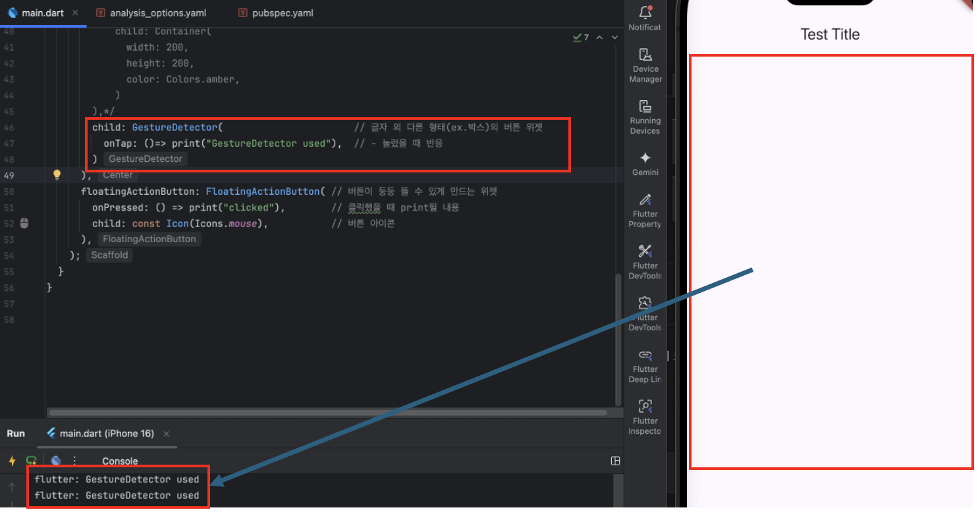Viewport: 980px width, 516px height.
Task: Click the editor horizontal scrollbar
Action: pos(328,413)
